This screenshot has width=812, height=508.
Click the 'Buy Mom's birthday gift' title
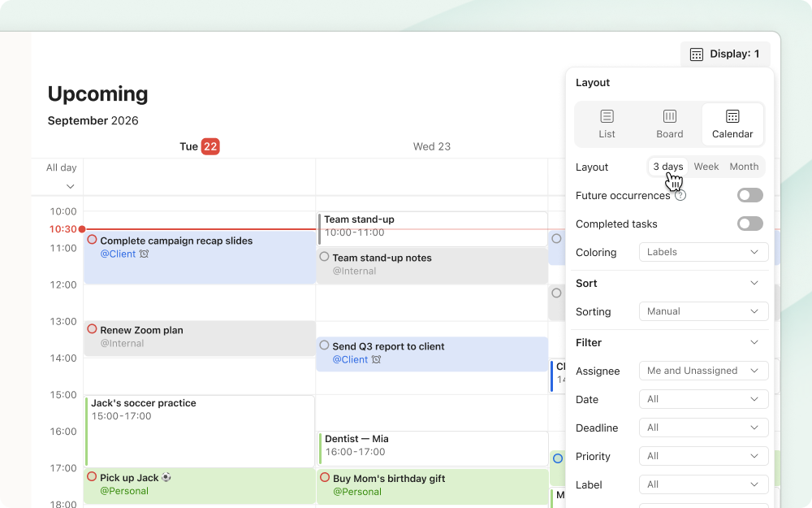389,479
